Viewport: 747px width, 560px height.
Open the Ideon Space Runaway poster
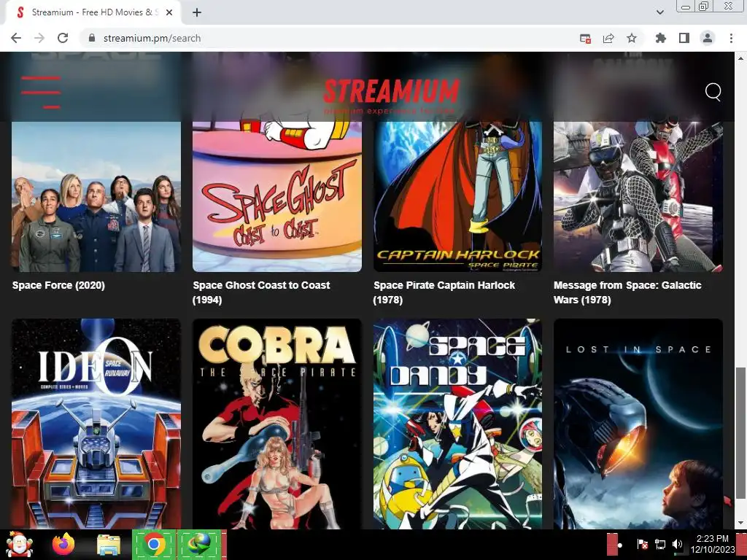click(x=96, y=424)
